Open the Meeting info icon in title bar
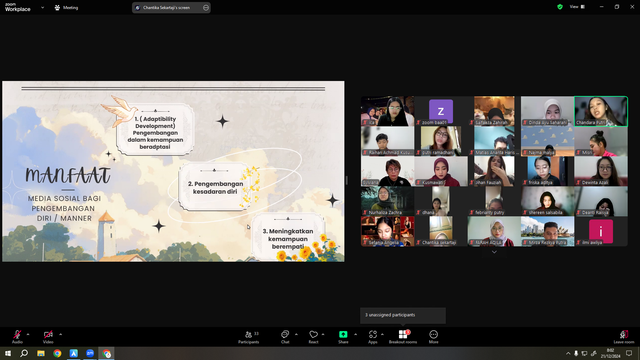Image resolution: width=640 pixels, height=360 pixels. coord(57,7)
